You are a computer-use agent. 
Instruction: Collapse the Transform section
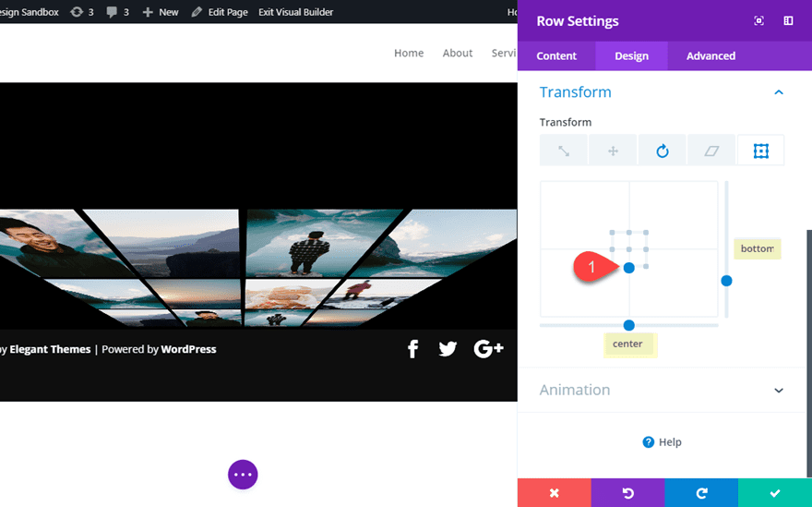(x=779, y=92)
